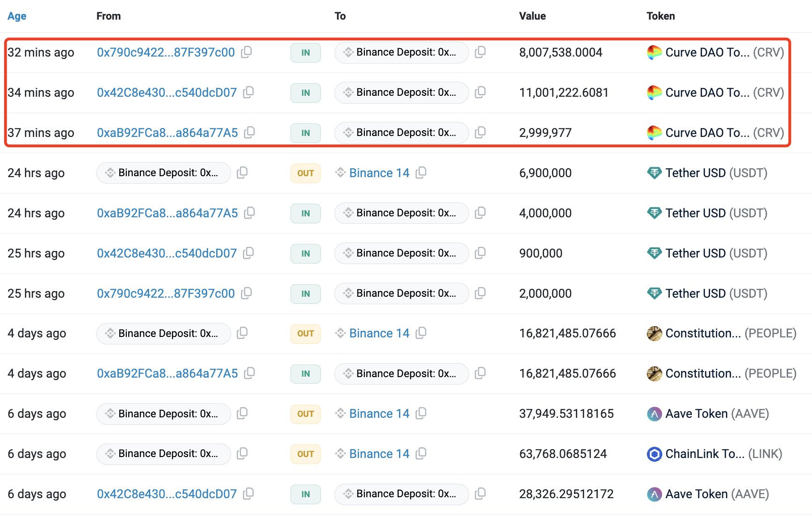The width and height of the screenshot is (812, 515).
Task: Open Binance 14 in 6,900,000 USDT row
Action: pyautogui.click(x=379, y=173)
